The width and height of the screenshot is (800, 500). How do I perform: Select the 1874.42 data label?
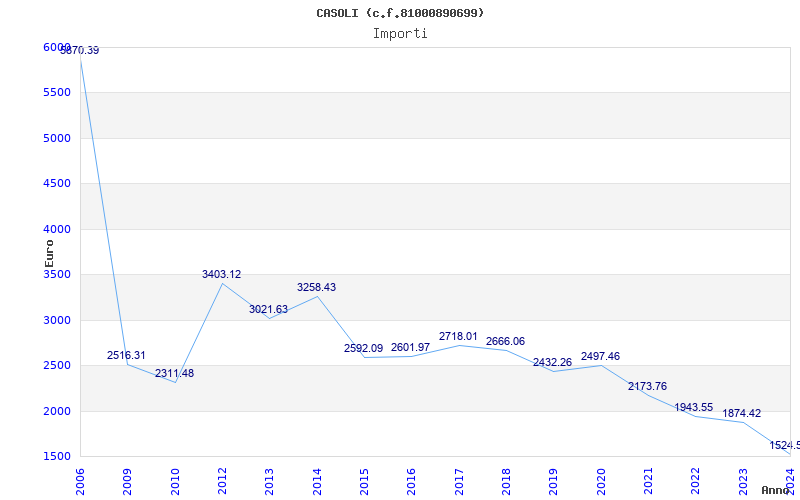741,414
